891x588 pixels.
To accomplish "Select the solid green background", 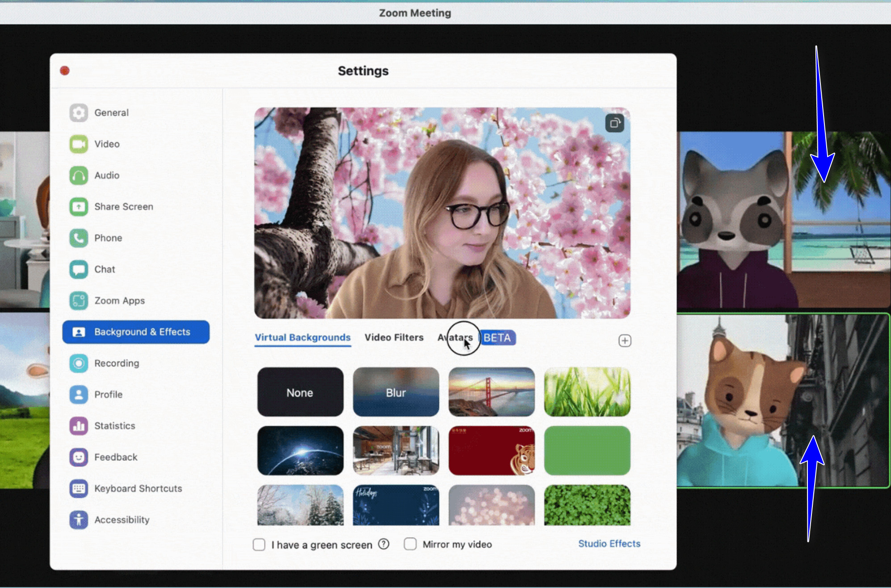I will [587, 450].
